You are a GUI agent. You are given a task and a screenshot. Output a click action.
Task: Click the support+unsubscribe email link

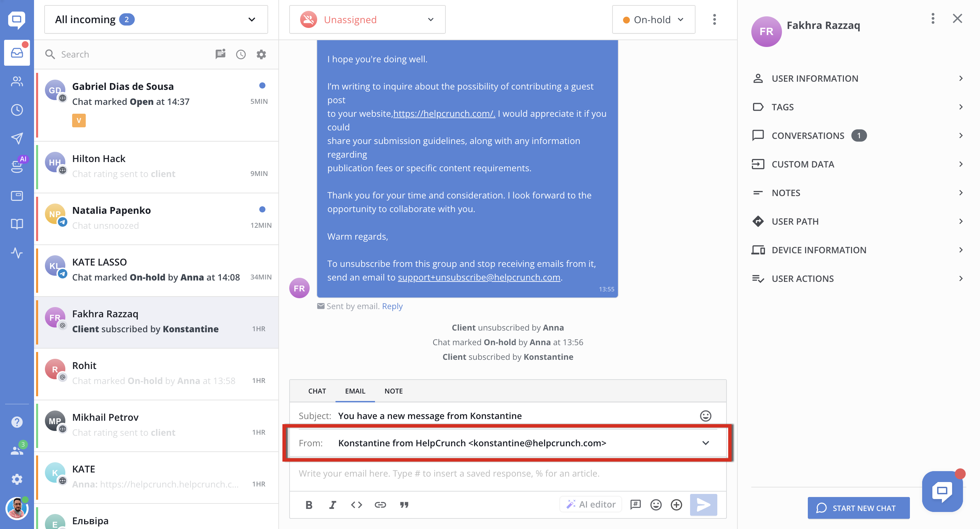click(x=479, y=277)
